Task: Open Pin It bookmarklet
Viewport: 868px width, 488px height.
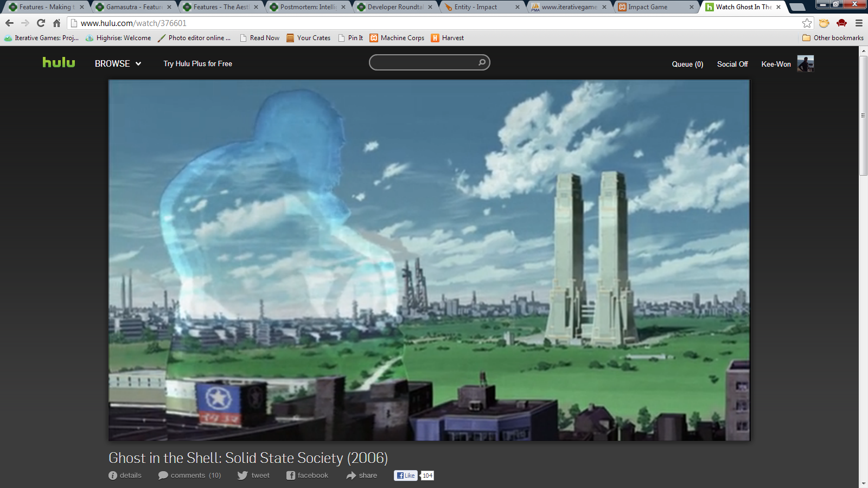Action: click(350, 38)
